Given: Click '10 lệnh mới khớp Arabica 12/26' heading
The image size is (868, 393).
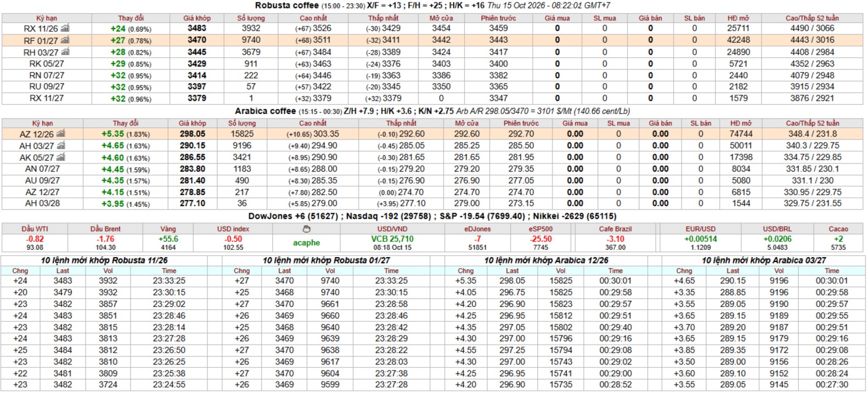Looking at the screenshot, I should click(546, 260).
